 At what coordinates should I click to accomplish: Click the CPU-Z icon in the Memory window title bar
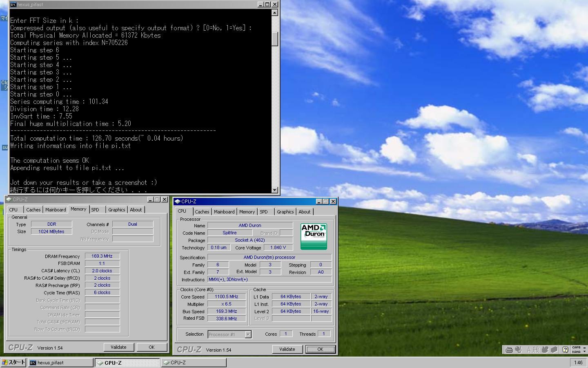coord(9,200)
